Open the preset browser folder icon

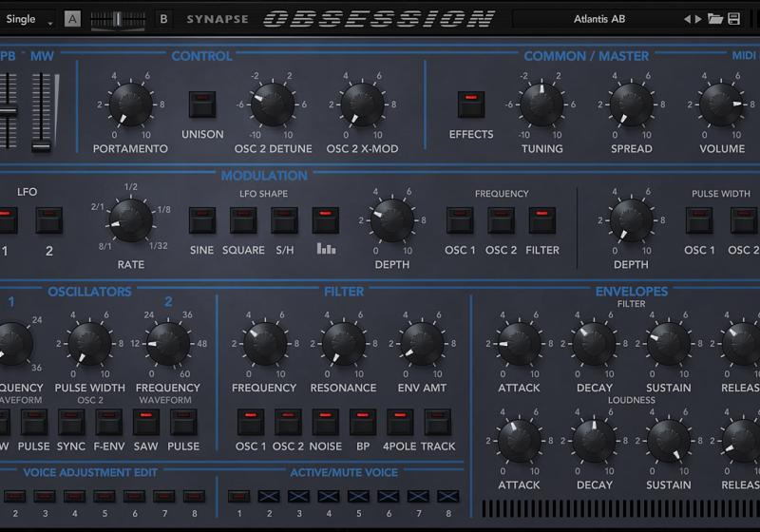[715, 19]
